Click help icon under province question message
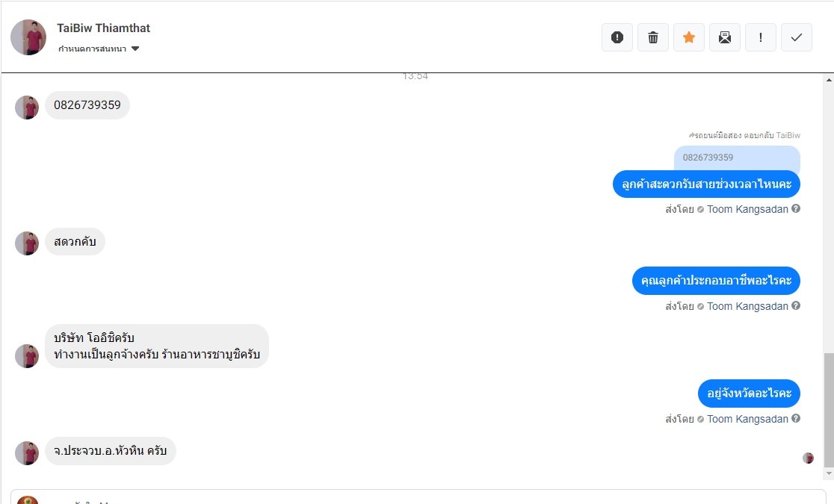This screenshot has width=834, height=504. click(796, 419)
